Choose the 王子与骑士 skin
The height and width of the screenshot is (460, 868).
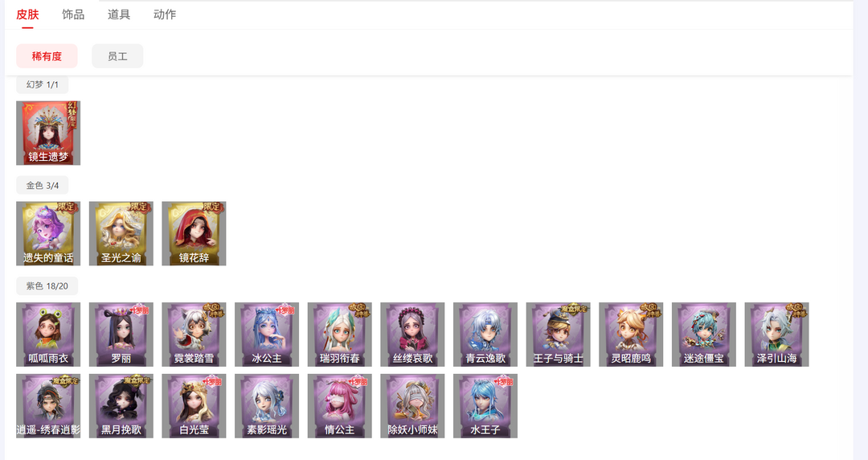coord(558,335)
